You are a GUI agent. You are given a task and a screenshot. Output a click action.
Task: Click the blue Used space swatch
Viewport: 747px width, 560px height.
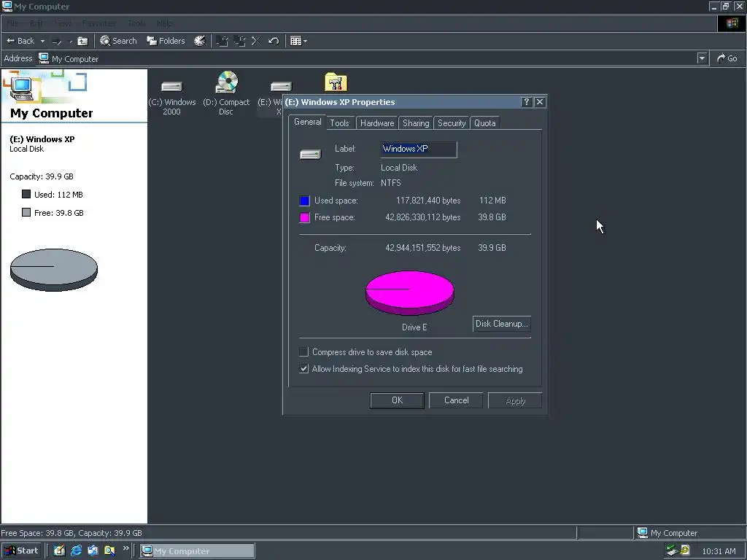click(304, 201)
